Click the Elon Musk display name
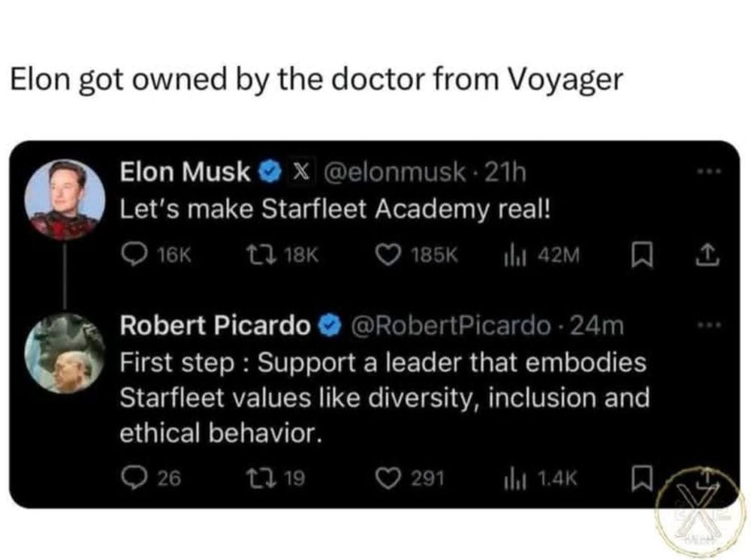The image size is (751, 560). tap(185, 171)
